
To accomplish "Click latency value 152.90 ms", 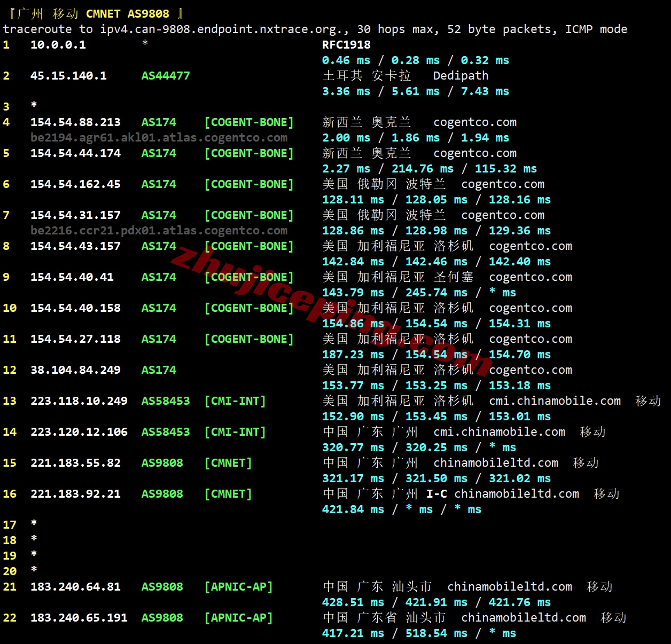I will pos(353,417).
